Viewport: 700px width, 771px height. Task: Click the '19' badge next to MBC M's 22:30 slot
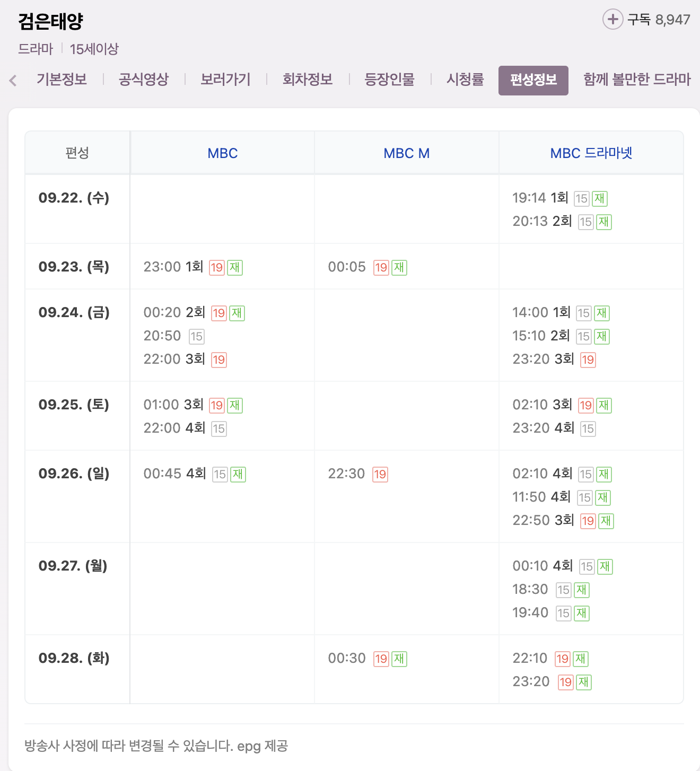point(380,475)
